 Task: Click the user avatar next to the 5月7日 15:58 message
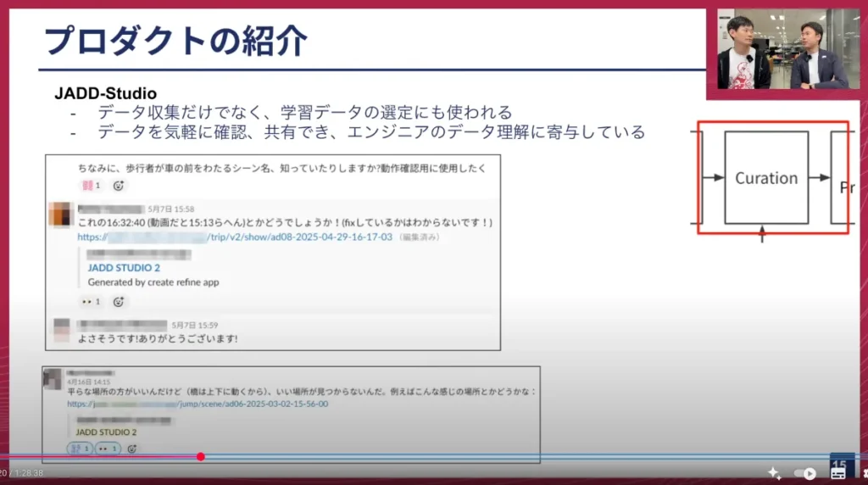coord(60,215)
